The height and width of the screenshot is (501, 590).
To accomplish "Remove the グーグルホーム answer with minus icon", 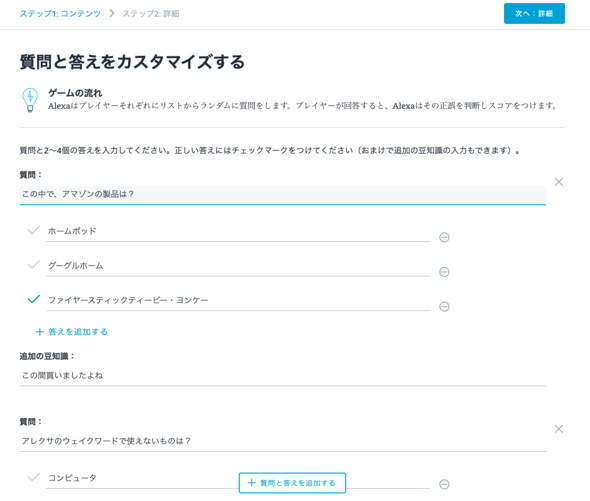I will click(x=444, y=272).
